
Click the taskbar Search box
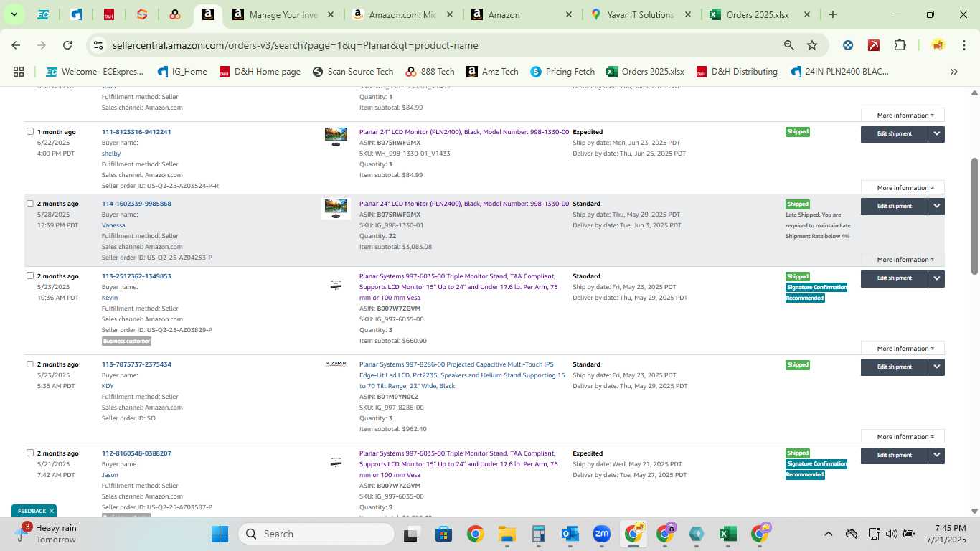316,534
